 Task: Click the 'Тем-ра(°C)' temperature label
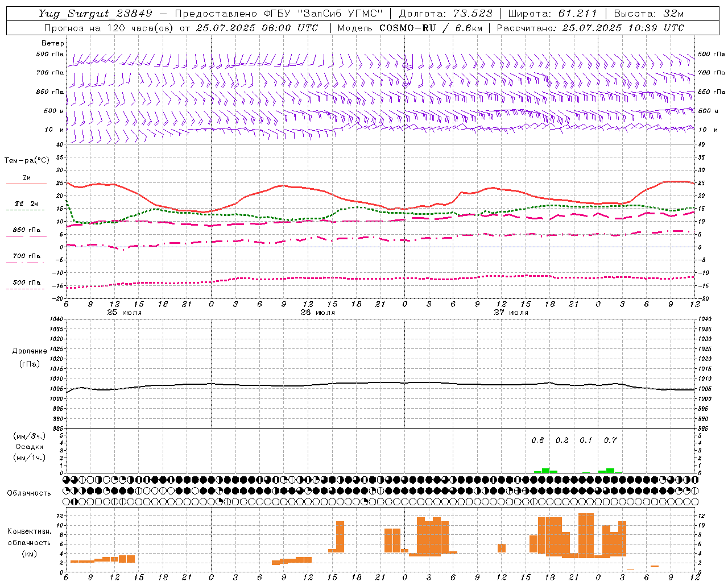(x=27, y=161)
